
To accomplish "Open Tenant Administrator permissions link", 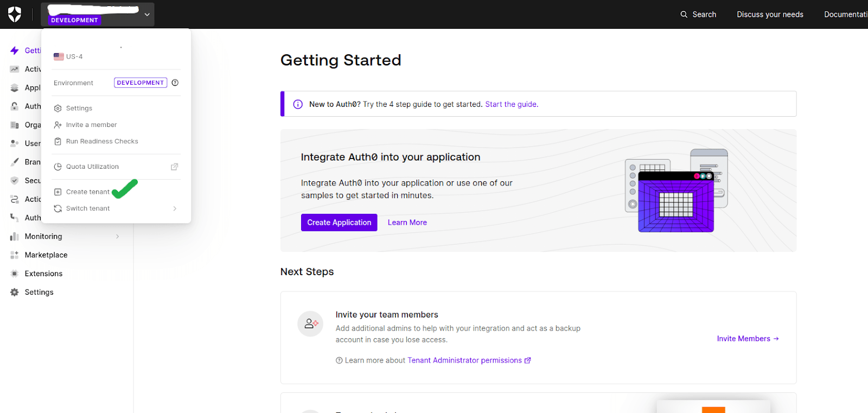I will click(469, 360).
